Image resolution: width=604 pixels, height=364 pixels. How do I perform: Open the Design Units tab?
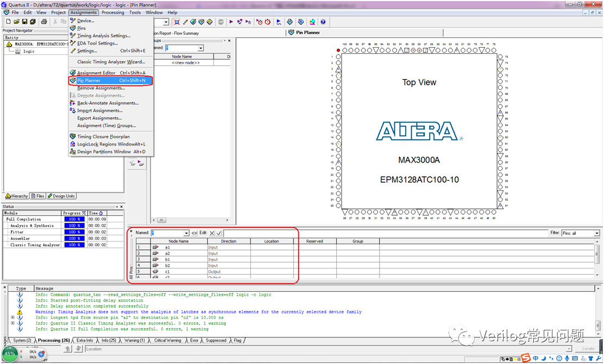tap(61, 196)
